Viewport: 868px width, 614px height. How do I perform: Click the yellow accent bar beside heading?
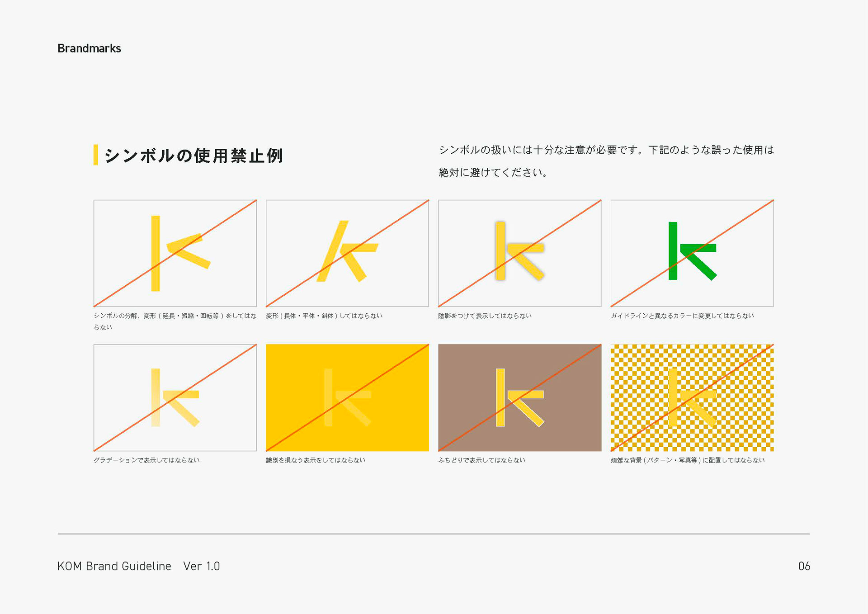coord(95,155)
